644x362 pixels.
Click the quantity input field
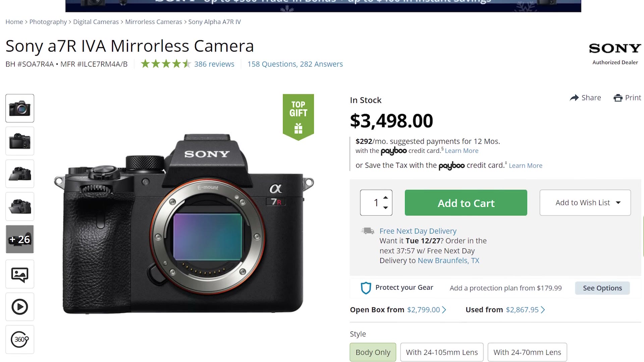[x=376, y=202]
